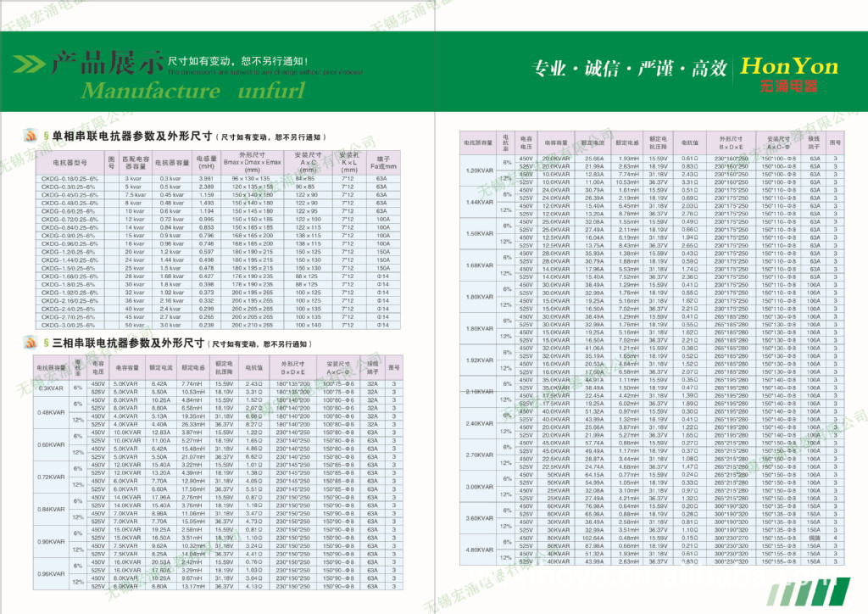Click the 产品展示 title text
868x614 pixels.
click(106, 63)
